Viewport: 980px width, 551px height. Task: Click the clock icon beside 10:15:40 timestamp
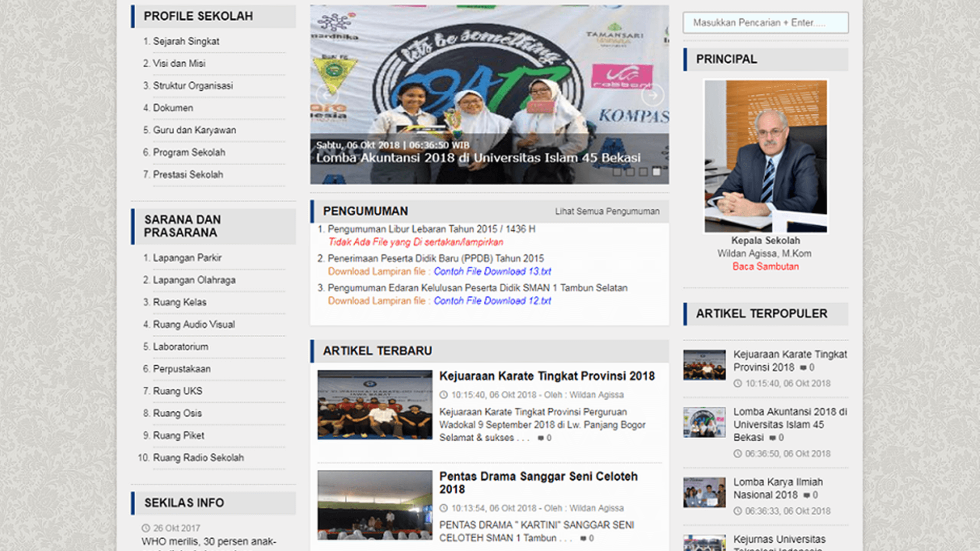[445, 394]
